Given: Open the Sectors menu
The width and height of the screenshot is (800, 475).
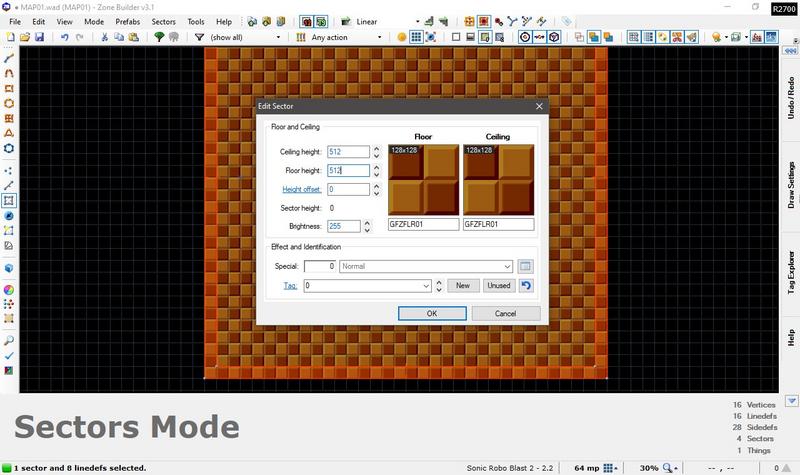Looking at the screenshot, I should click(163, 20).
